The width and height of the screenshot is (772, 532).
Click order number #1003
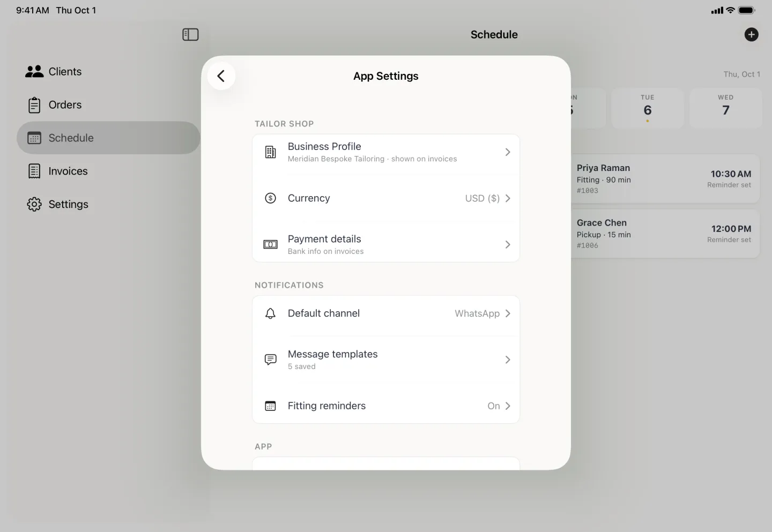click(x=588, y=191)
